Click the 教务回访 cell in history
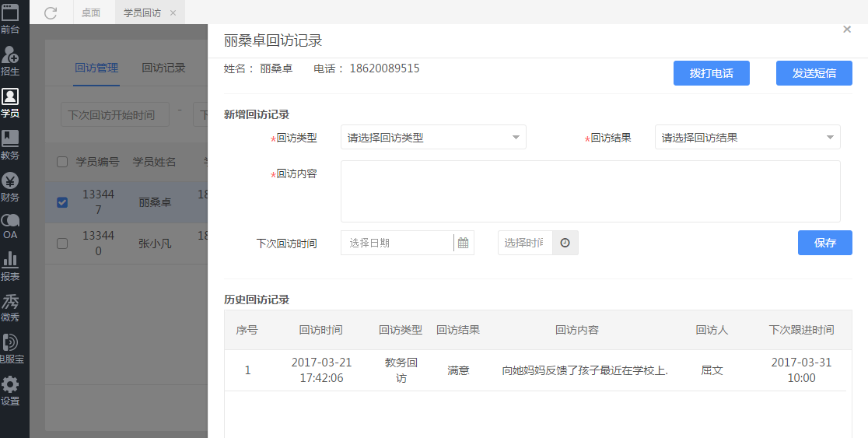The width and height of the screenshot is (868, 438). 401,370
